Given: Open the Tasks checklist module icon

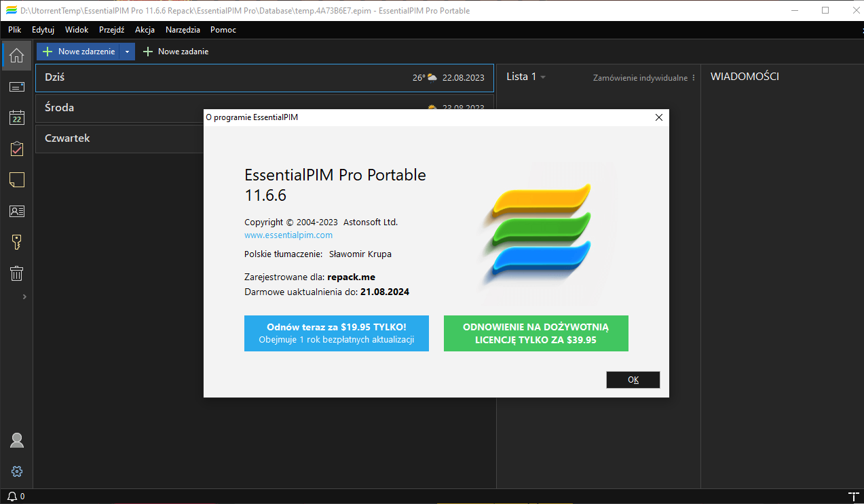Looking at the screenshot, I should coord(16,149).
